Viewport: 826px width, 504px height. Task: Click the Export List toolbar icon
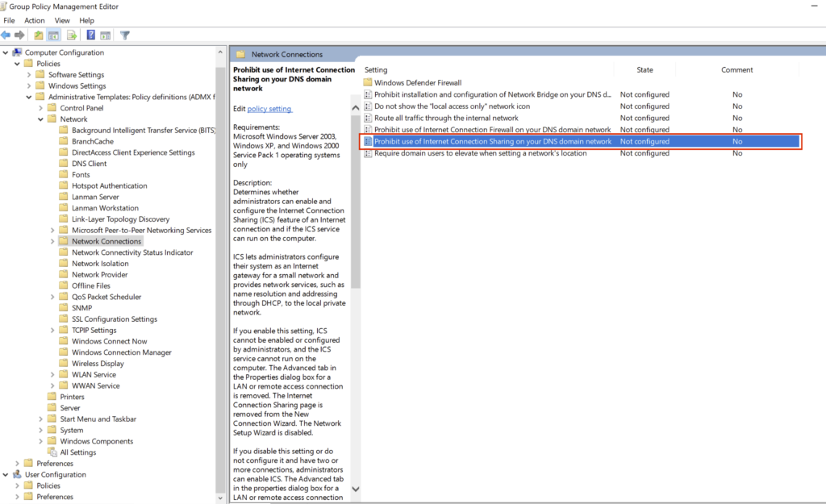point(72,35)
